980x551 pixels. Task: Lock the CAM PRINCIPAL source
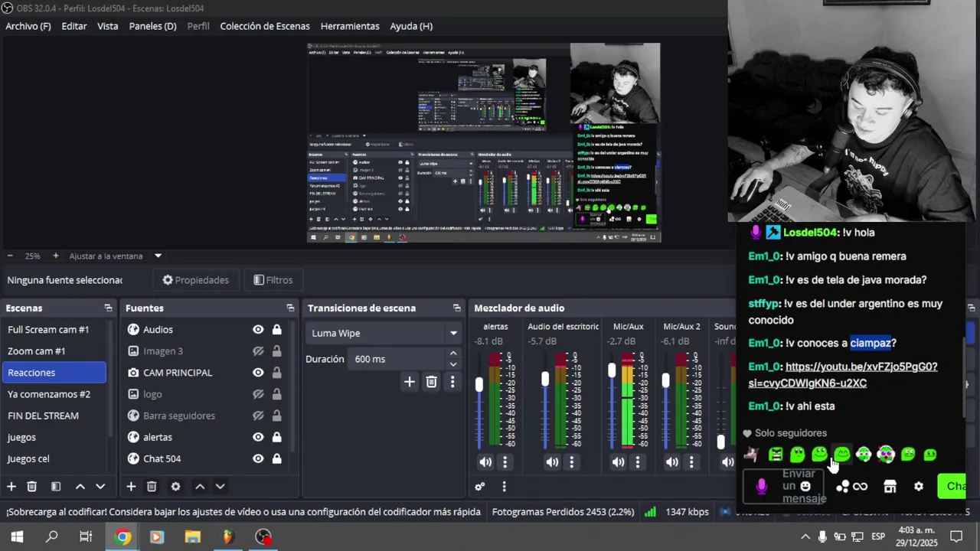point(276,373)
